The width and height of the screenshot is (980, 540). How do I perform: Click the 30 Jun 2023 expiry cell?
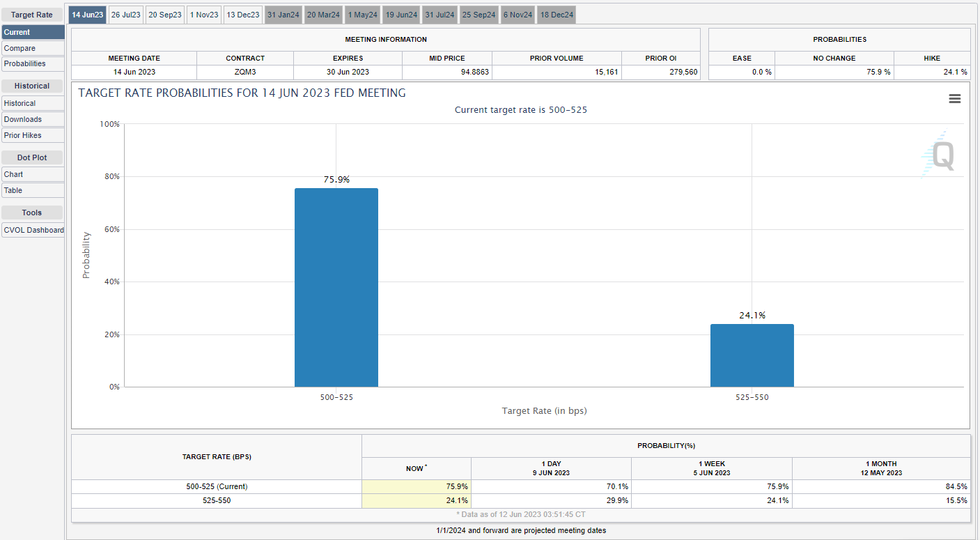[348, 72]
